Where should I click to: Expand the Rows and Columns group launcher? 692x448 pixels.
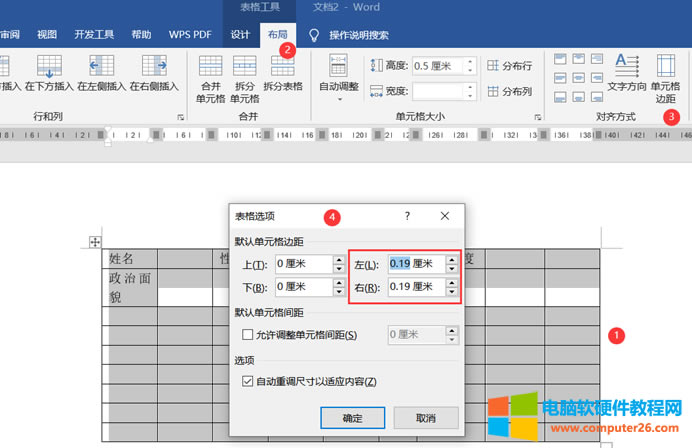[181, 118]
